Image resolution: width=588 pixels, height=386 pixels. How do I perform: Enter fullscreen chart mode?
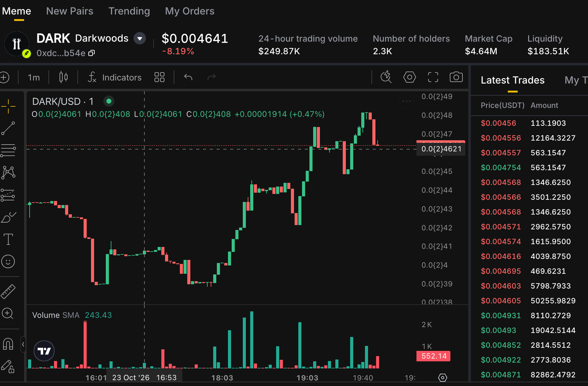433,77
